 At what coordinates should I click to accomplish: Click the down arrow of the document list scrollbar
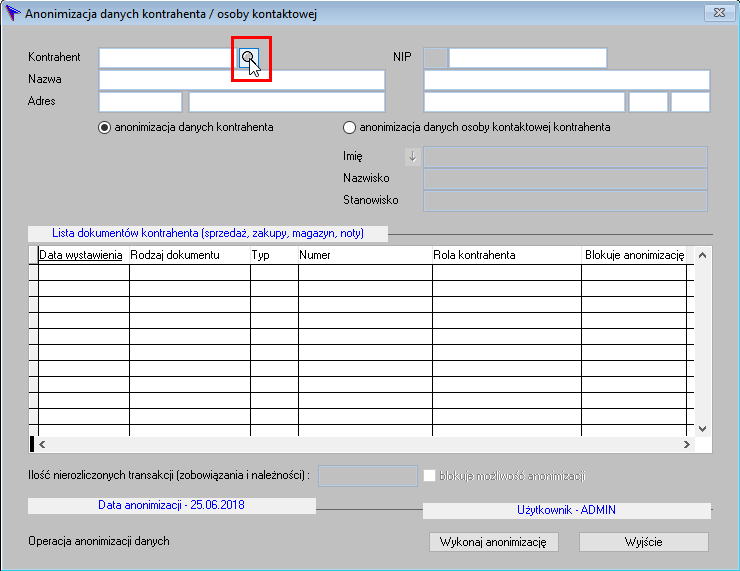(x=702, y=428)
